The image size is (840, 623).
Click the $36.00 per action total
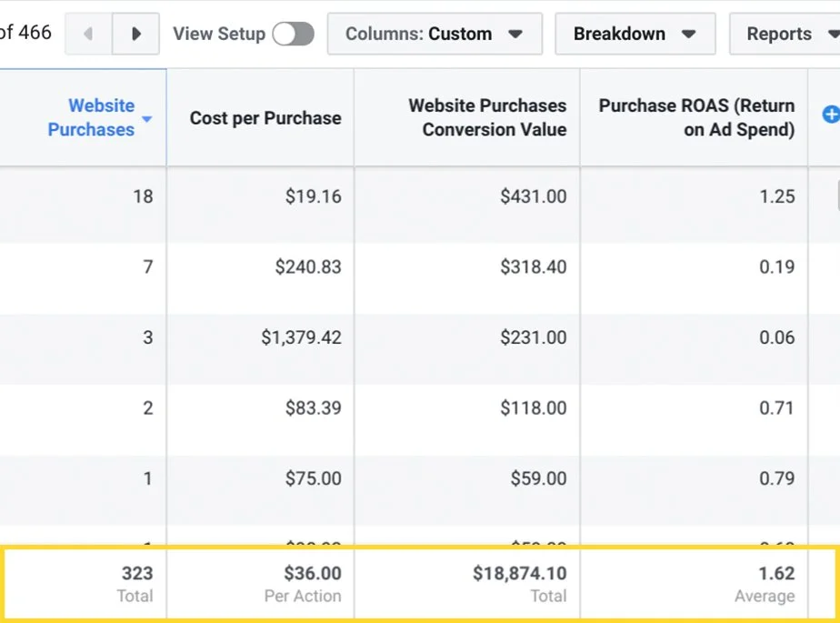(x=312, y=574)
